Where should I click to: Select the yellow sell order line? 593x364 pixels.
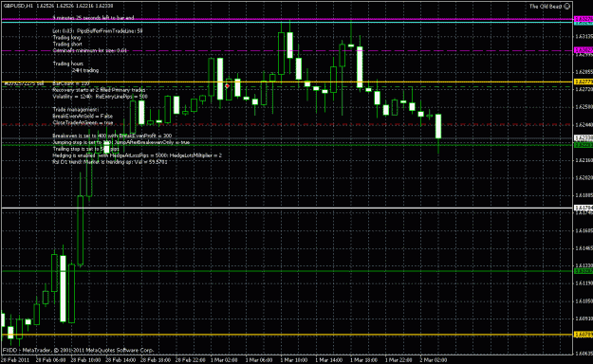[x=287, y=82]
